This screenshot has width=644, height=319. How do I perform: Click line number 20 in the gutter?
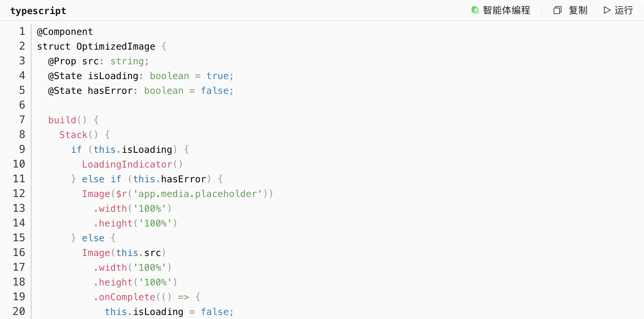click(x=19, y=312)
